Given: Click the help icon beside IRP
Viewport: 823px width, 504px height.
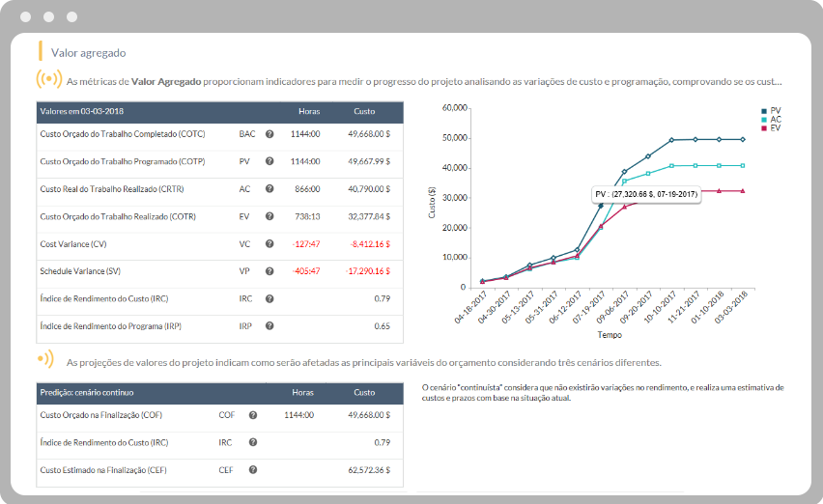Looking at the screenshot, I should pos(270,326).
